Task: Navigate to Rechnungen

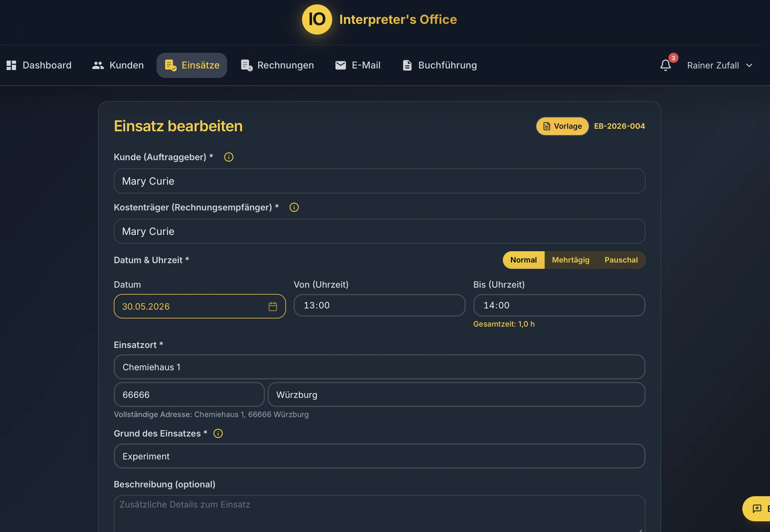Action: 277,65
